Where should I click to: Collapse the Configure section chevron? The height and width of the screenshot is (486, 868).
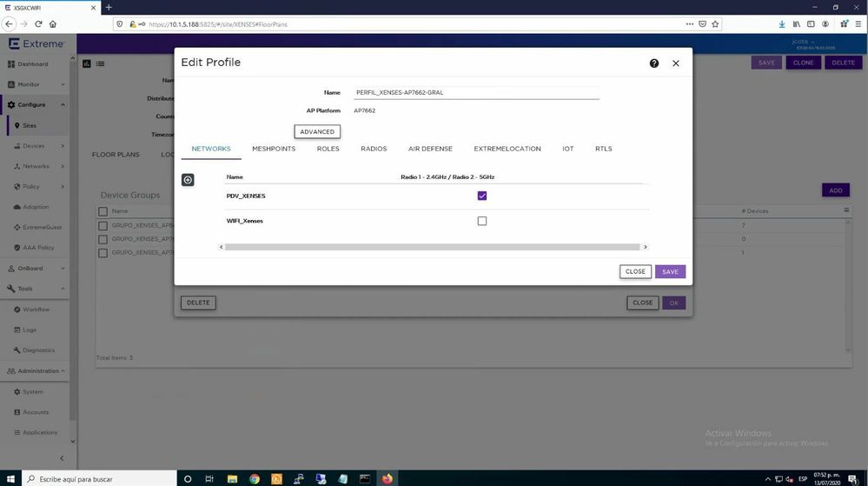[x=63, y=104]
